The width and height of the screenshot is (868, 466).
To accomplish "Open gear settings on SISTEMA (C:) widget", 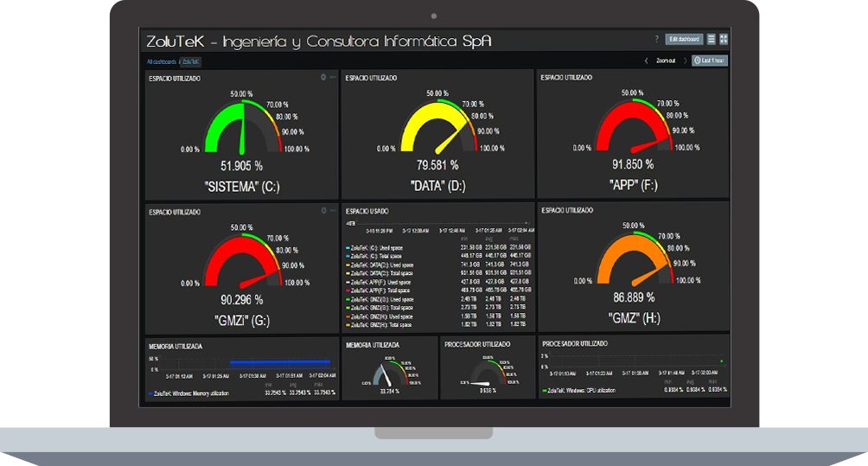I will (323, 77).
